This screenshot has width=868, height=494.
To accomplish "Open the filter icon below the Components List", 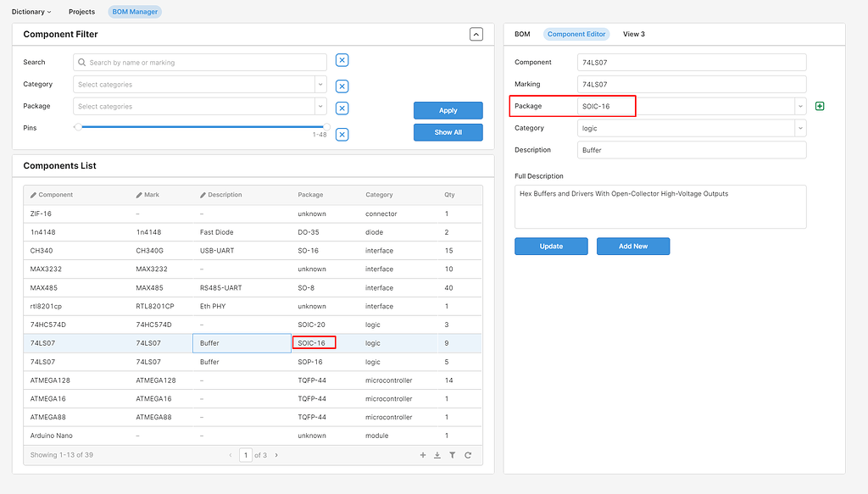I will pos(453,455).
